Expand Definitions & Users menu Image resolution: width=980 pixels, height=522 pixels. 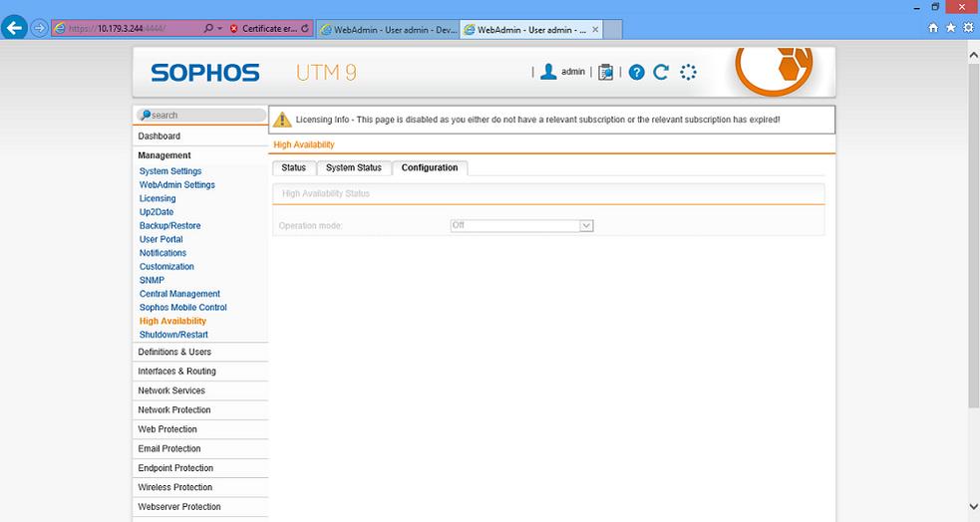coord(200,353)
